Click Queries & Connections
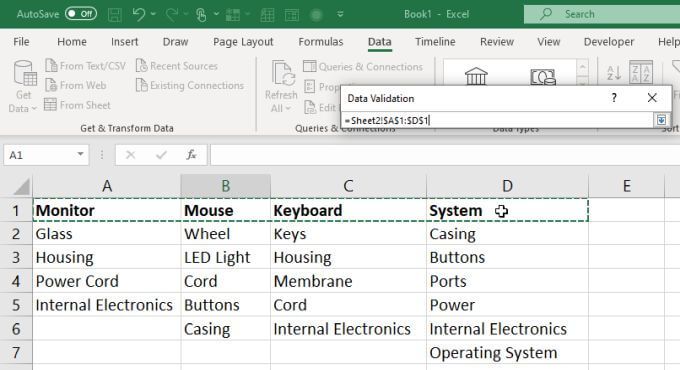The image size is (680, 370). pyautogui.click(x=363, y=66)
